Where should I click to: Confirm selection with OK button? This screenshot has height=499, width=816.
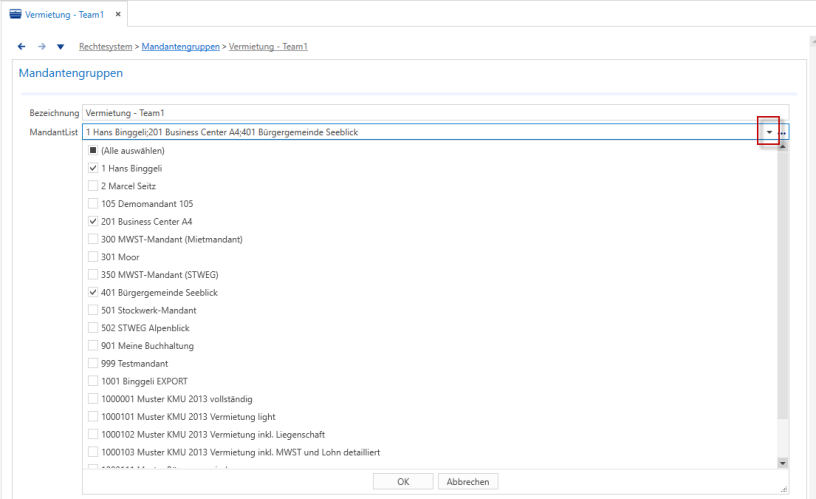403,481
